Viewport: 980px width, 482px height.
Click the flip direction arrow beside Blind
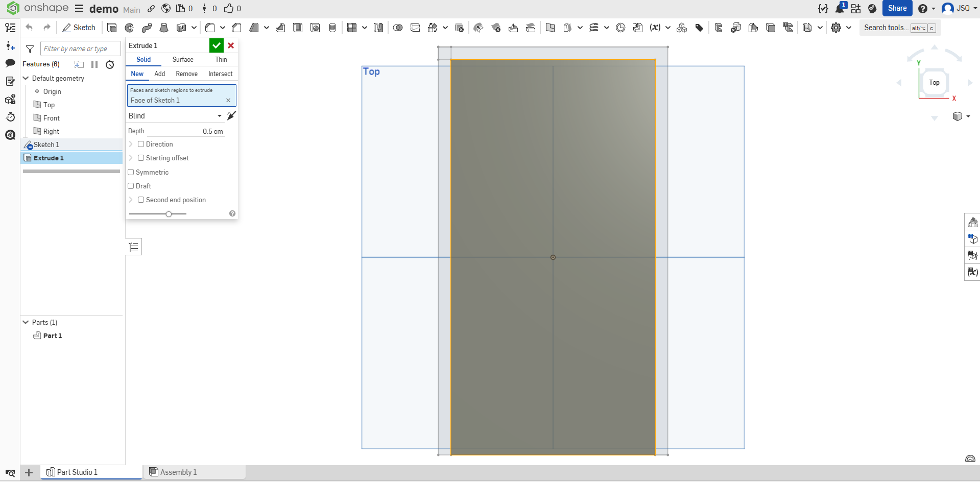point(231,116)
